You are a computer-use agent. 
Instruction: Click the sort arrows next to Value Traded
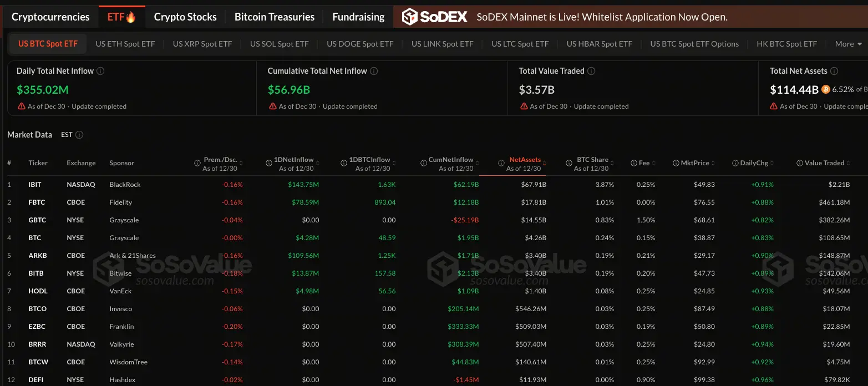849,163
